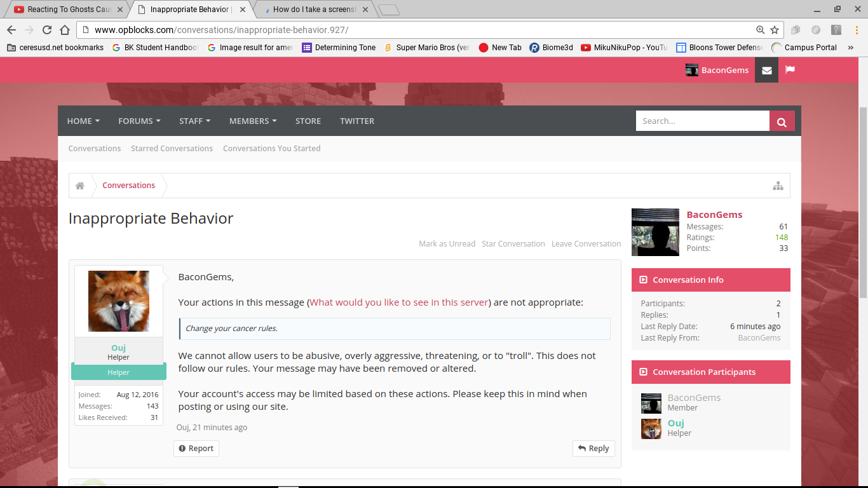
Task: Open the TWITTER nav item
Action: (x=357, y=121)
